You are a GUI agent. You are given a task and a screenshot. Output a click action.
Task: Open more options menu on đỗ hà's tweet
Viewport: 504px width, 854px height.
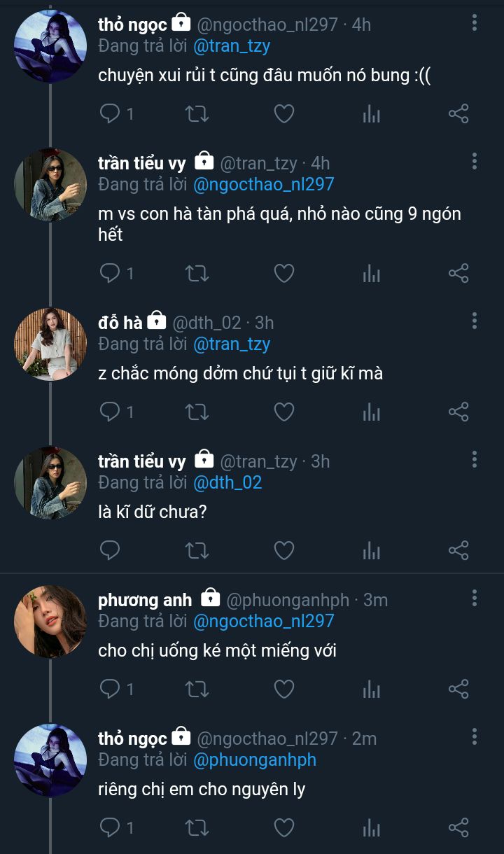click(475, 321)
